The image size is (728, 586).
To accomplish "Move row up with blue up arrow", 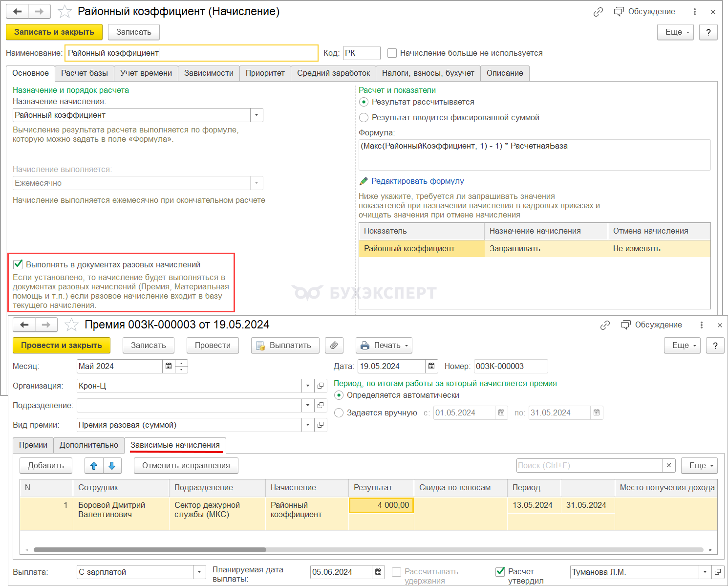I will pos(94,465).
